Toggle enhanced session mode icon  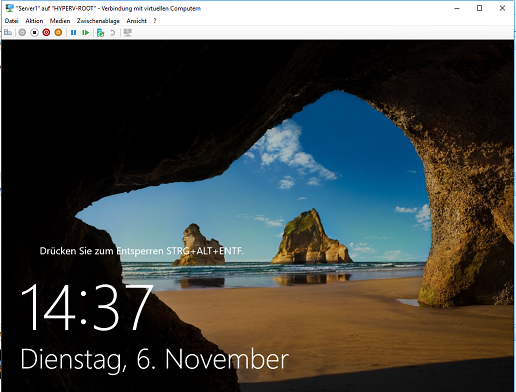(128, 32)
